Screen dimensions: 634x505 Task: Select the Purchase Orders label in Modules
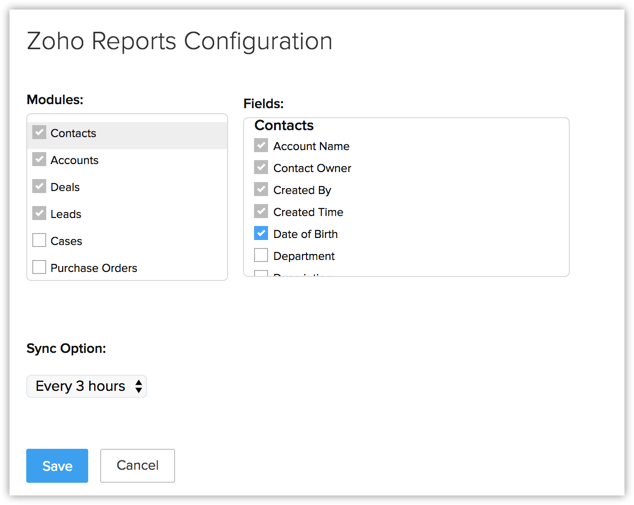pos(94,268)
